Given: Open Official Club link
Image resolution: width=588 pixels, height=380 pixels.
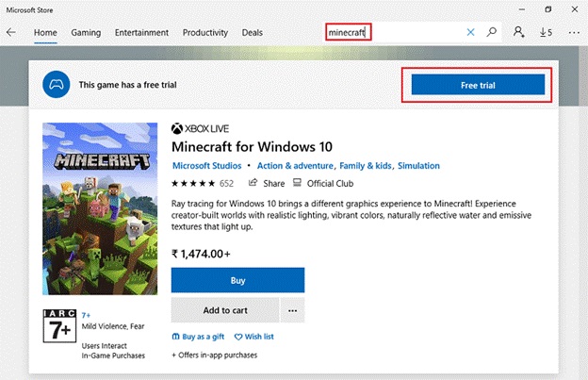Looking at the screenshot, I should [330, 184].
